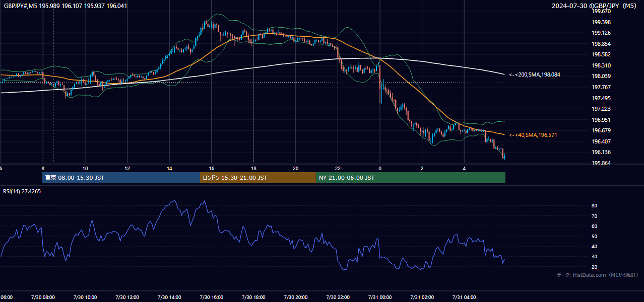
Task: Click price axis value 199.670
Action: click(601, 11)
